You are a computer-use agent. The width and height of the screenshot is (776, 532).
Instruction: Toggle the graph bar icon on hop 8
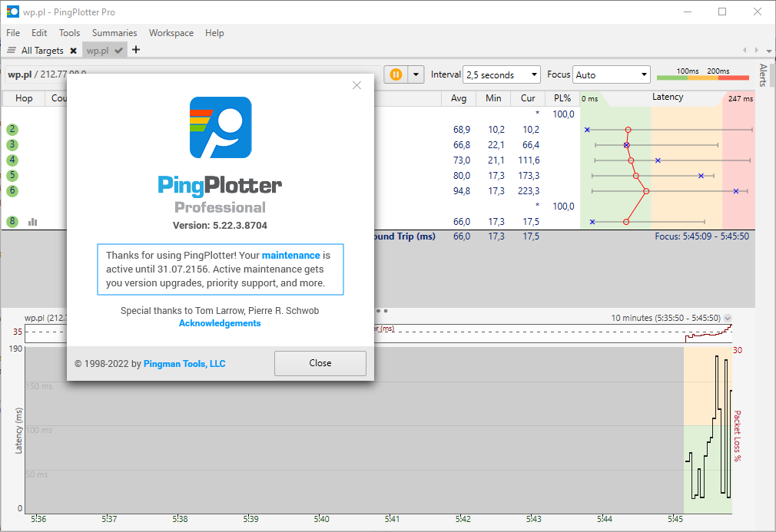pyautogui.click(x=33, y=222)
